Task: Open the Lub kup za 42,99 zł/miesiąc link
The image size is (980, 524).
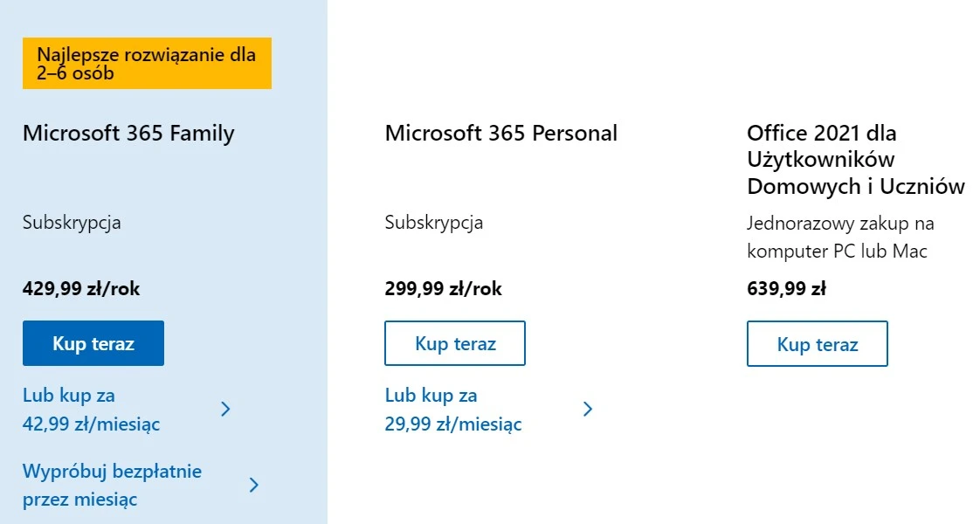Action: [91, 410]
